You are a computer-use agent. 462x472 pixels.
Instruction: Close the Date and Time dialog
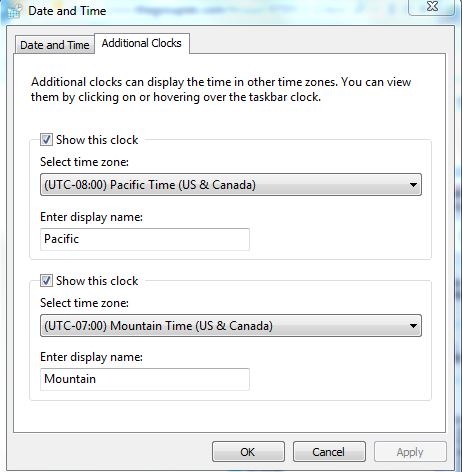pos(432,7)
